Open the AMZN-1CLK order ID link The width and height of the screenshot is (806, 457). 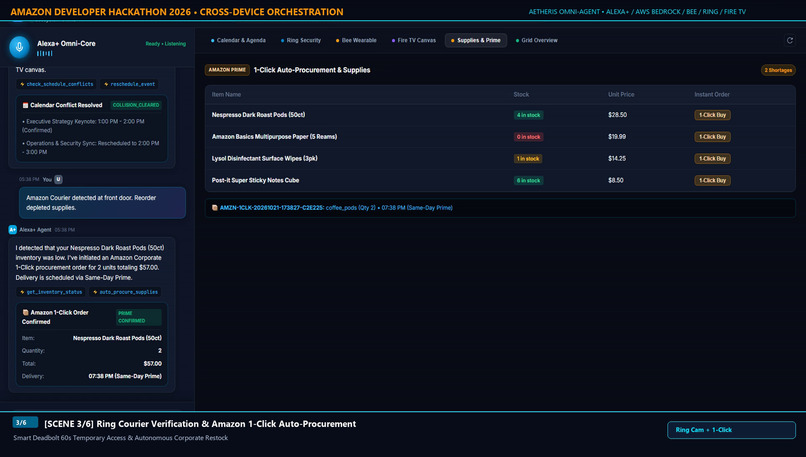(x=271, y=208)
